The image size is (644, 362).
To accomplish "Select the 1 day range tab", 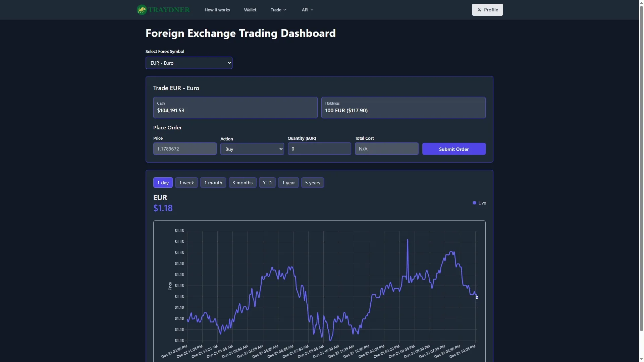I will point(163,183).
